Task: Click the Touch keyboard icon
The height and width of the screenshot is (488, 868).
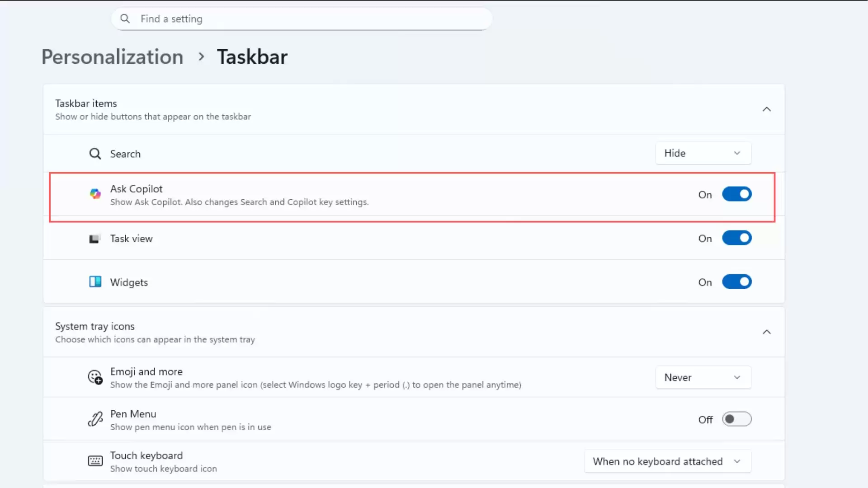Action: tap(95, 461)
